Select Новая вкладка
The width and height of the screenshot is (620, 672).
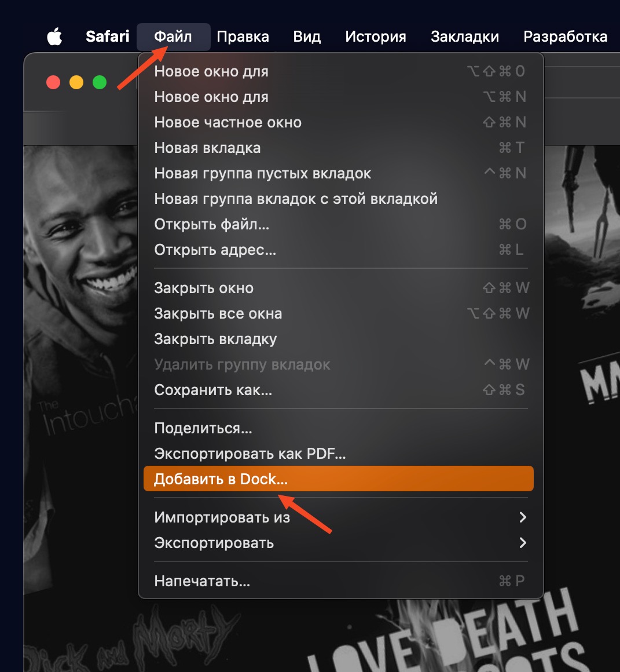(x=339, y=148)
